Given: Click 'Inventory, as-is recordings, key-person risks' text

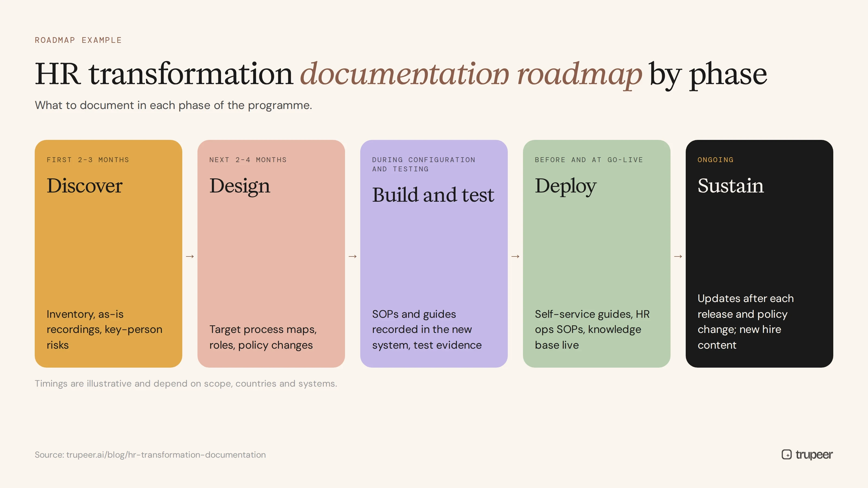Looking at the screenshot, I should tap(104, 329).
